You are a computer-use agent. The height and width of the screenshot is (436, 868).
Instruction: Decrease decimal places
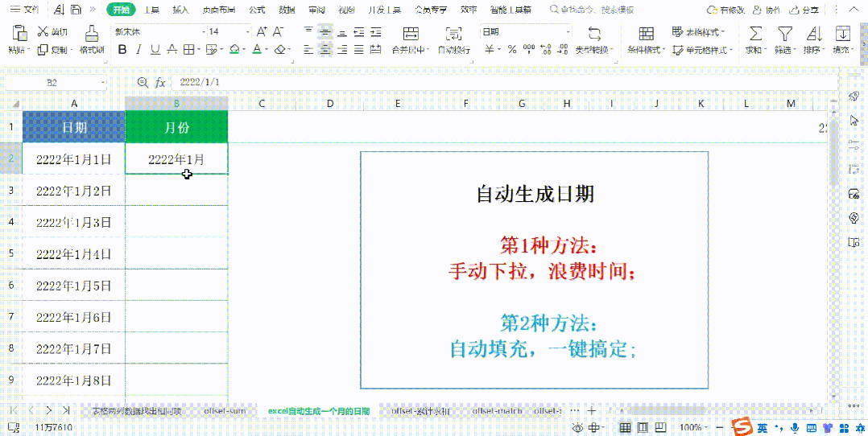click(x=564, y=50)
